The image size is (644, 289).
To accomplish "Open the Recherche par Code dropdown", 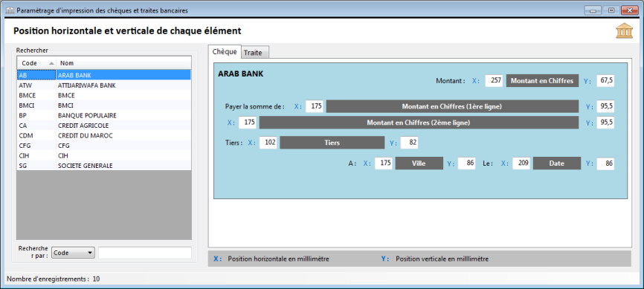I will click(x=73, y=253).
